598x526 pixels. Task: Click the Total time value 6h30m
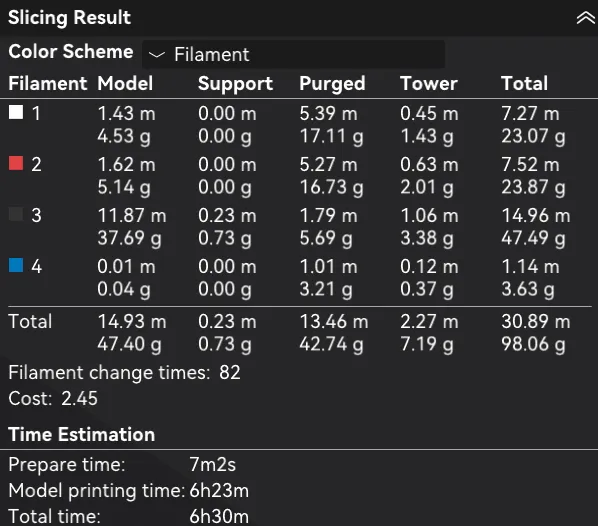[x=219, y=516]
